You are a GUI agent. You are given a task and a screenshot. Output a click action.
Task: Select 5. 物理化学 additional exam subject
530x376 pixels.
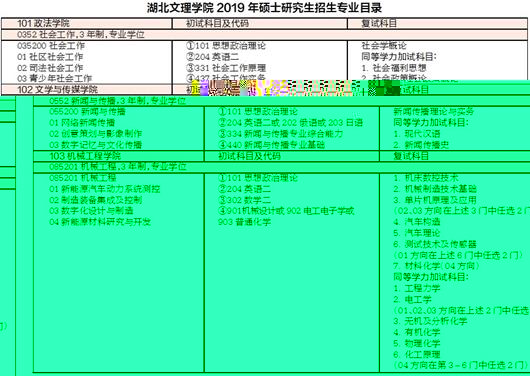tap(417, 343)
